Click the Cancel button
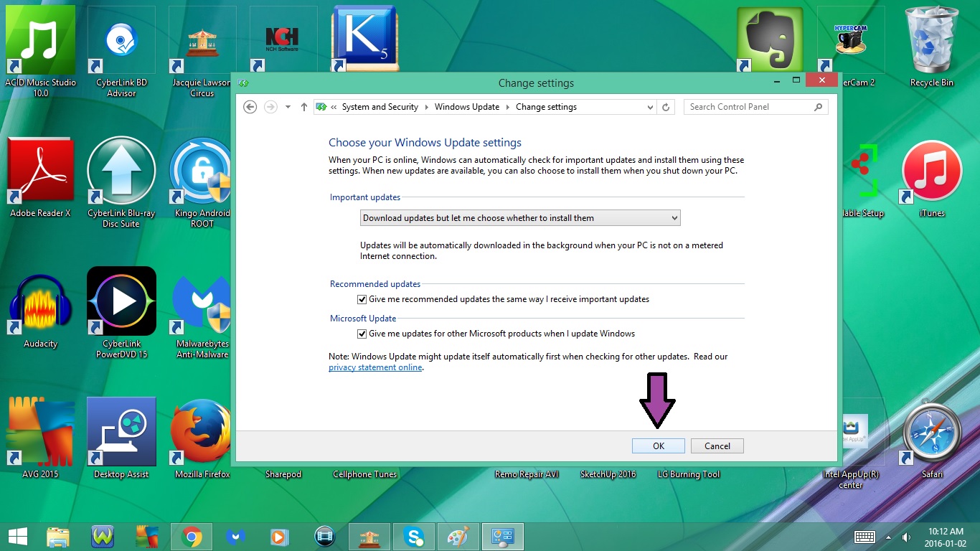 pyautogui.click(x=717, y=446)
